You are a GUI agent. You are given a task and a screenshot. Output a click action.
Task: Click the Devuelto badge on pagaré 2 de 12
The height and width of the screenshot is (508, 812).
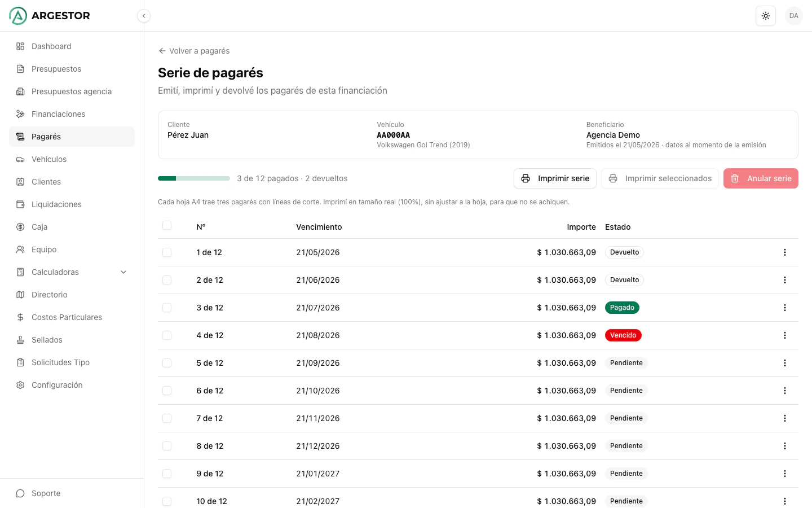click(624, 280)
